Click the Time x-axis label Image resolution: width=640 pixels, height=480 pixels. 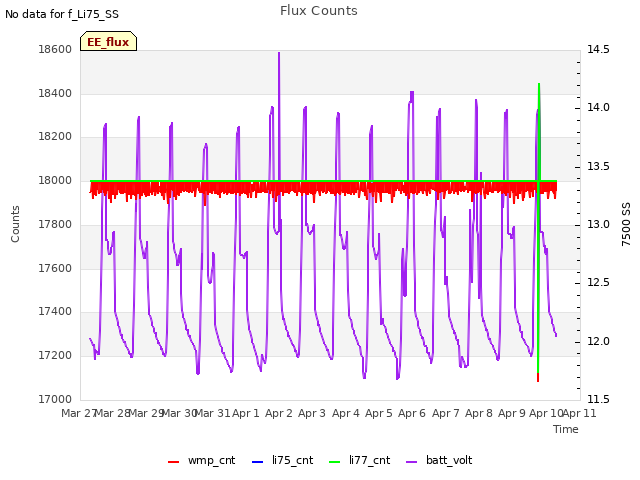pos(566,429)
